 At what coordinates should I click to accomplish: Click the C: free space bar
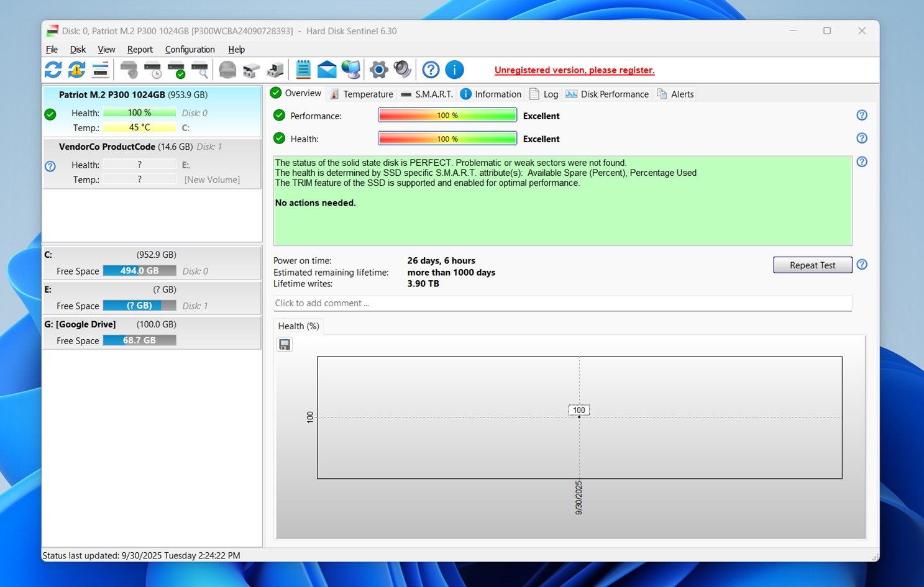point(139,271)
